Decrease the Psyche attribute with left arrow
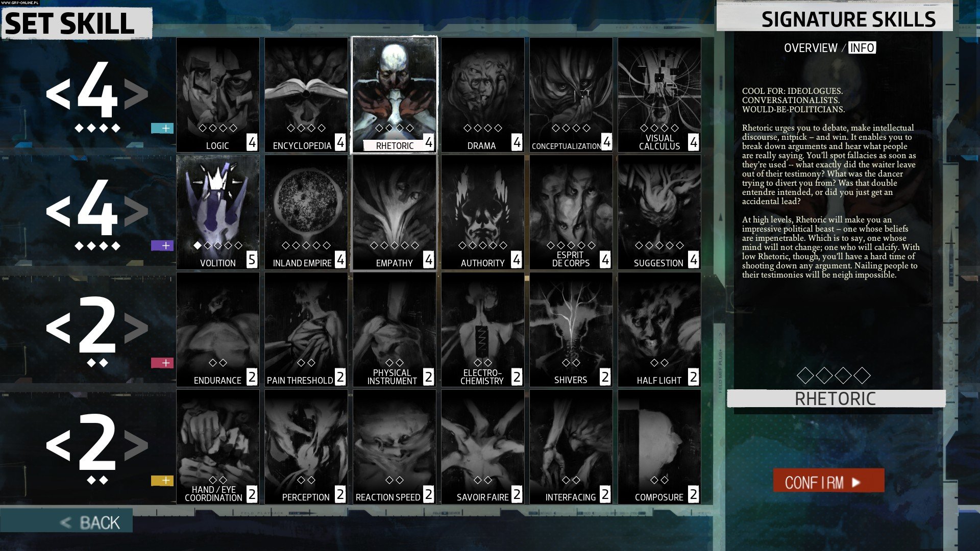980x551 pixels. point(58,211)
